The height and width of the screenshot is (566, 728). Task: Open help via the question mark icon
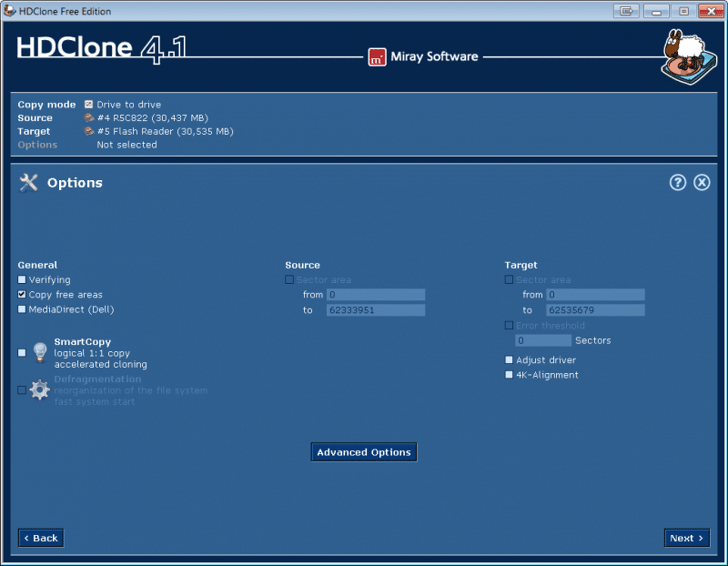[678, 182]
